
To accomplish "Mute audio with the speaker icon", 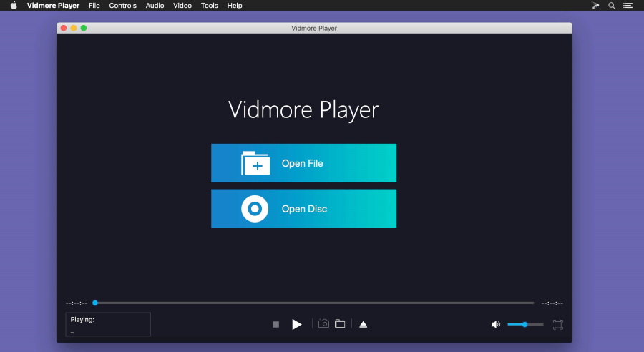I will click(496, 325).
